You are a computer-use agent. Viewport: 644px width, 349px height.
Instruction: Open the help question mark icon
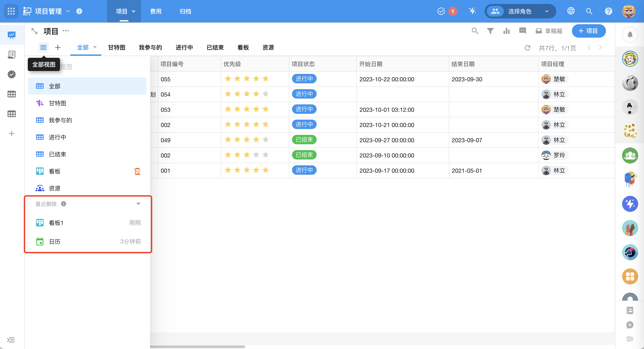608,11
